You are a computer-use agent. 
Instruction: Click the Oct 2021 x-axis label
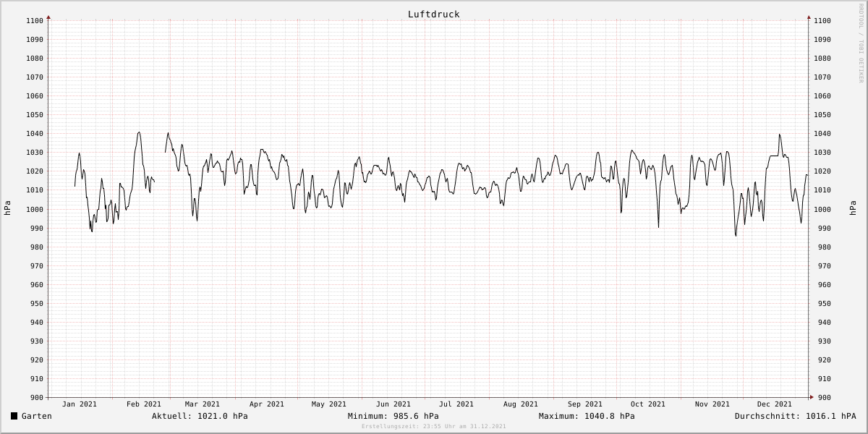pos(648,404)
